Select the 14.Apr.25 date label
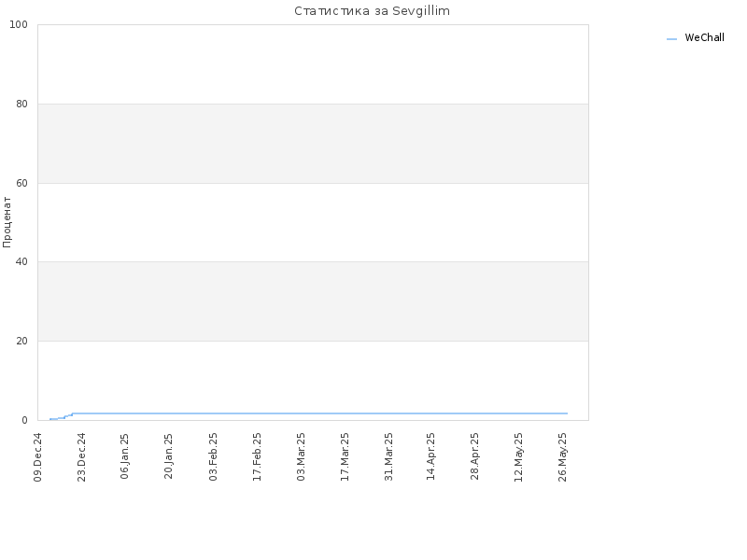The image size is (747, 560). point(430,456)
